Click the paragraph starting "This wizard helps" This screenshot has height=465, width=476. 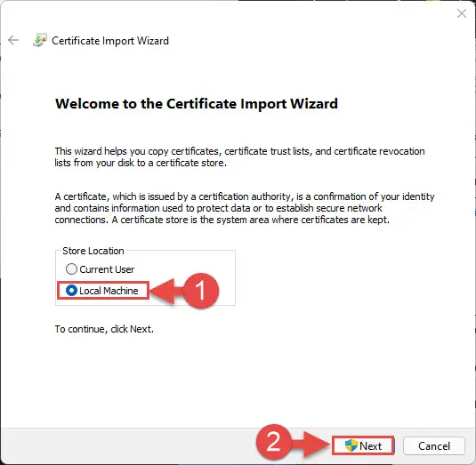coord(240,156)
